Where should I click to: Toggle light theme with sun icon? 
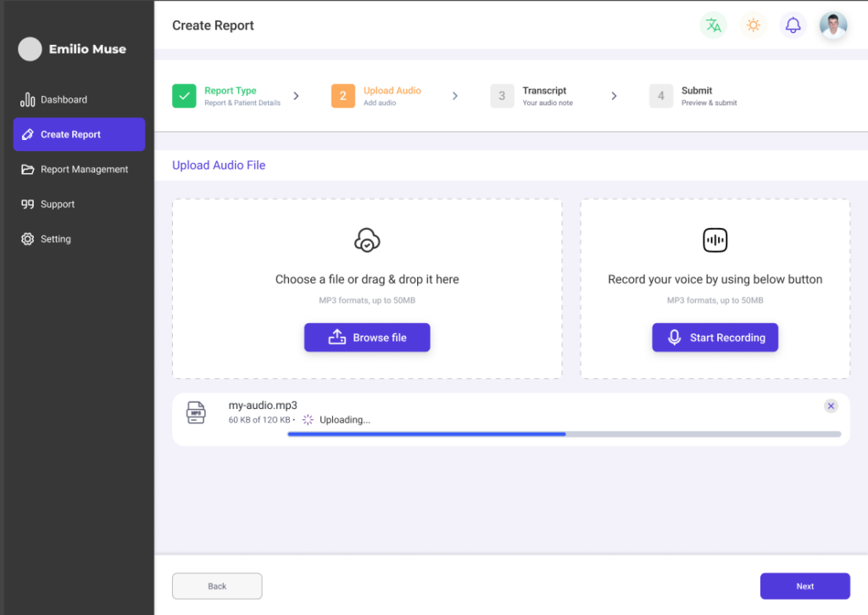pos(753,25)
